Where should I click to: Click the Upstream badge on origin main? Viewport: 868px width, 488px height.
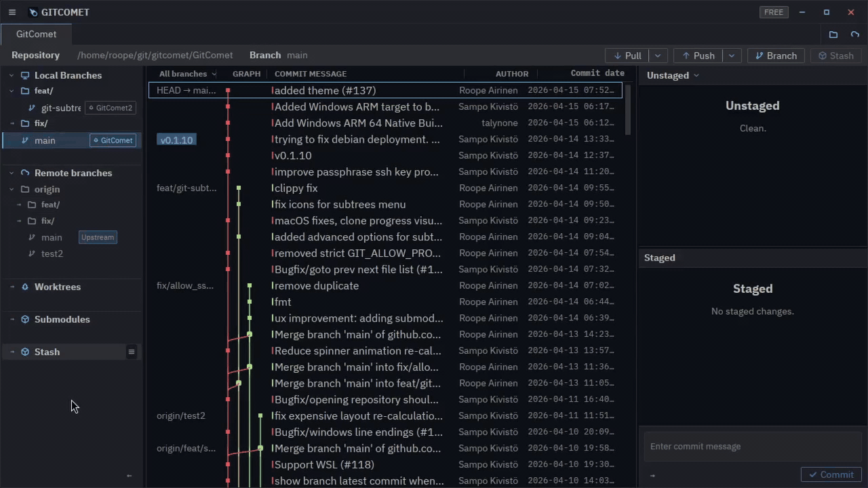[98, 237]
